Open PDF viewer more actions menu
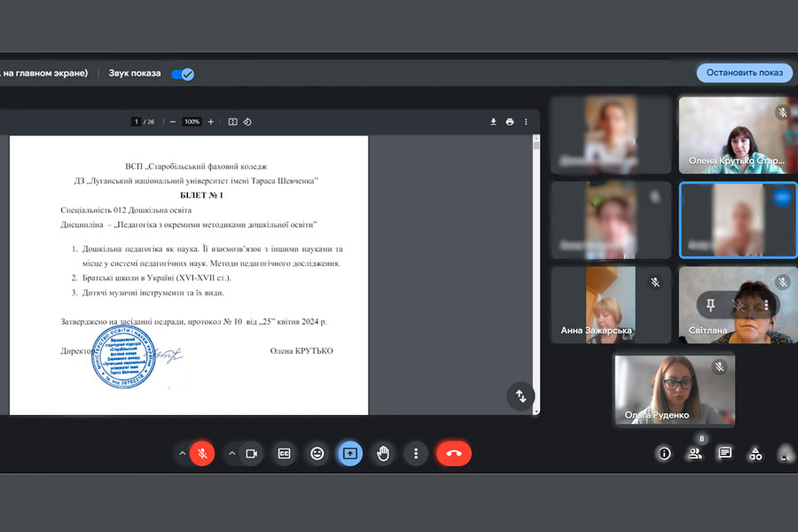This screenshot has width=798, height=532. [526, 121]
